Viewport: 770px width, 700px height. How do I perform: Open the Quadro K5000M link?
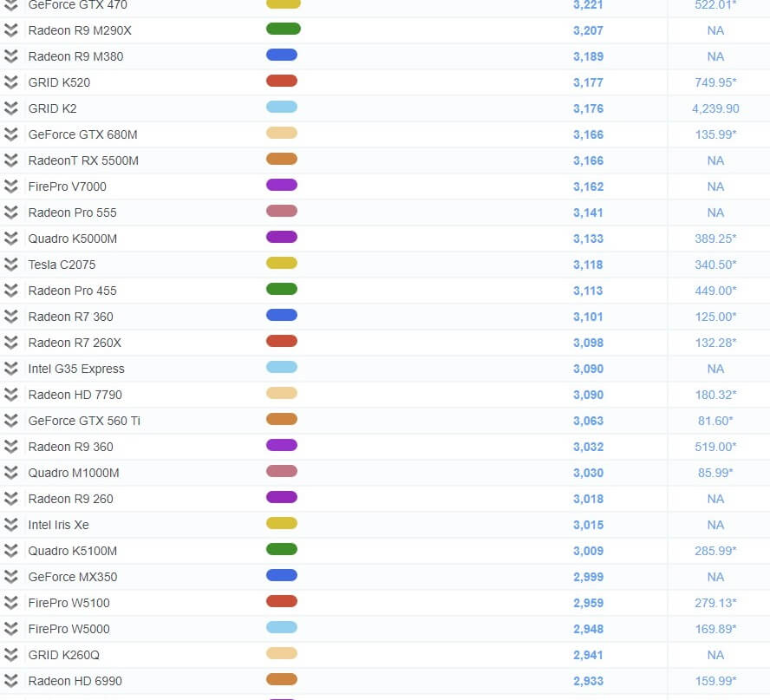click(x=72, y=239)
